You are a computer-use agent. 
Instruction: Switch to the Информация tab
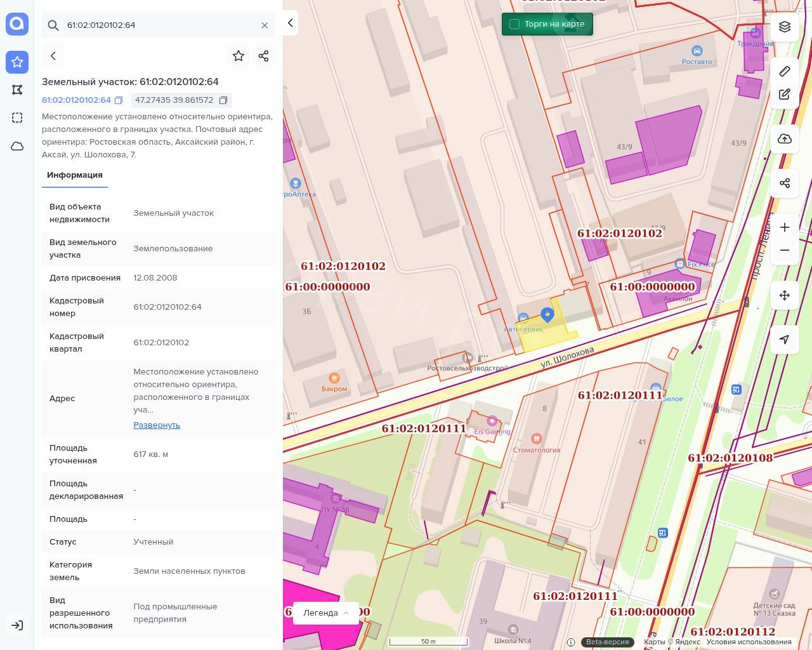coord(75,175)
